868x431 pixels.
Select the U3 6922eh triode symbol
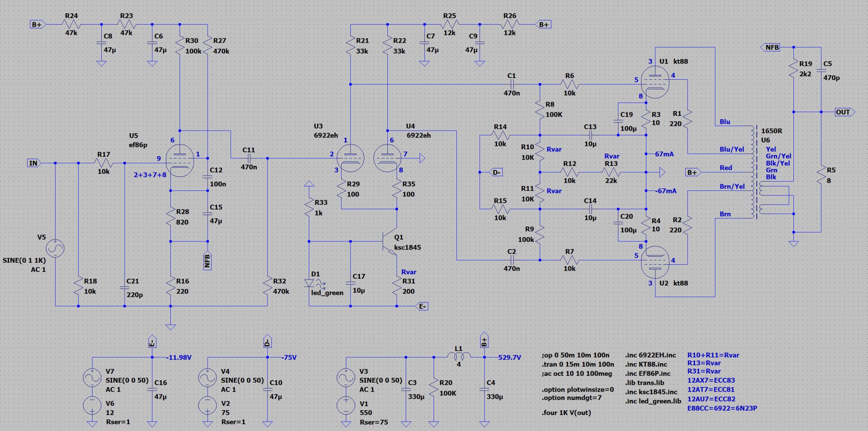[x=351, y=158]
